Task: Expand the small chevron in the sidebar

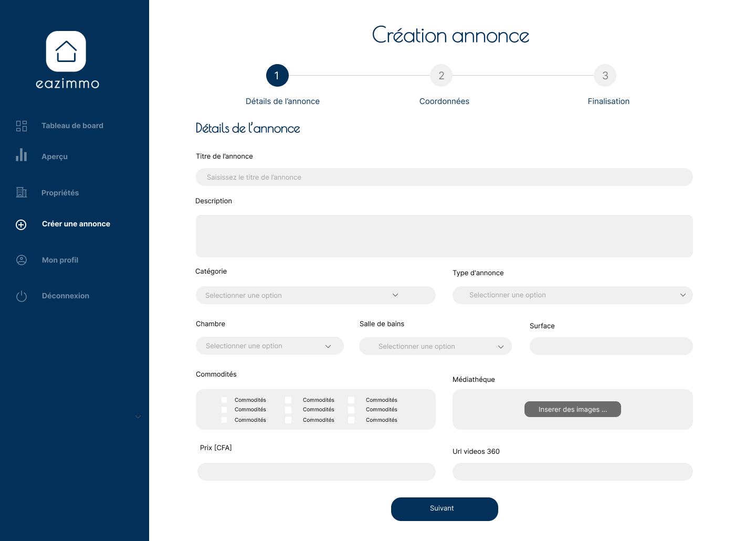Action: coord(138,417)
